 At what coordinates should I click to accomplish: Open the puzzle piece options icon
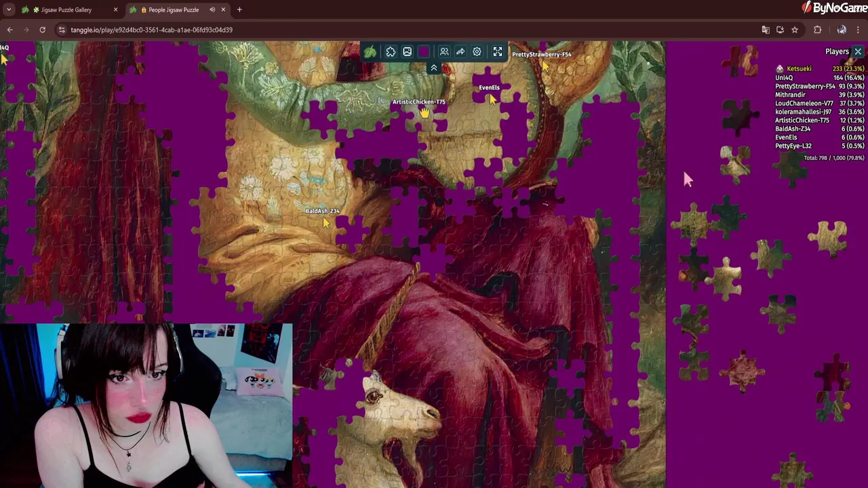pos(391,52)
